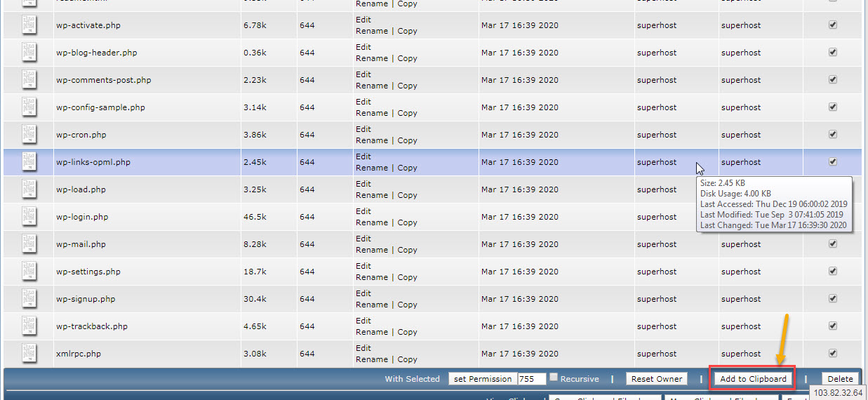
Task: Click the wp-trackback.php document icon
Action: [x=29, y=326]
